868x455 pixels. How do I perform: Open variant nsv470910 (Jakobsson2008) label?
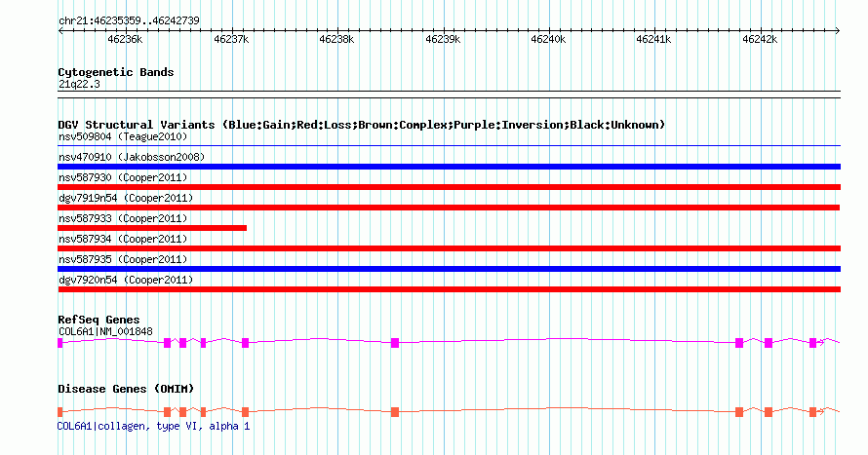[132, 157]
